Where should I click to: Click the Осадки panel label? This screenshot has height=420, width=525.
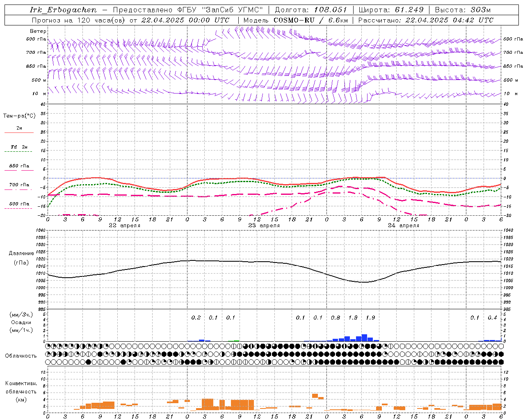[21, 322]
